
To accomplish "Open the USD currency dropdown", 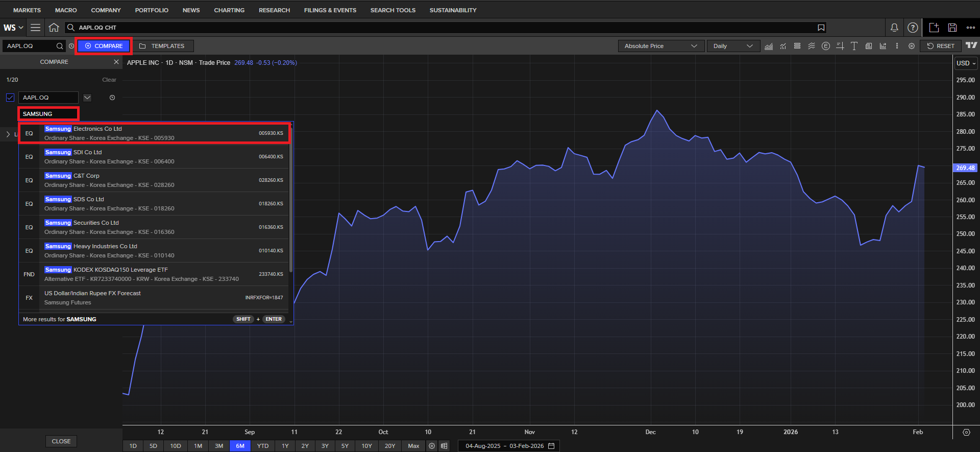I will coord(966,63).
